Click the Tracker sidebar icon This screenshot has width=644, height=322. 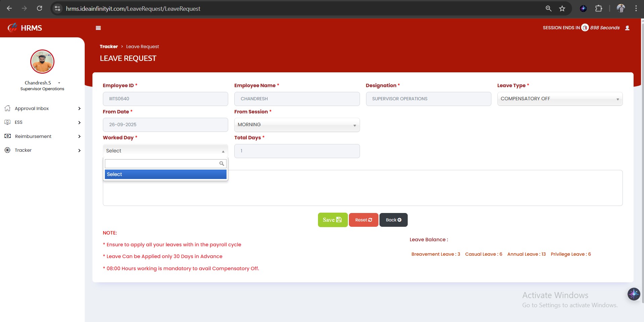click(7, 150)
